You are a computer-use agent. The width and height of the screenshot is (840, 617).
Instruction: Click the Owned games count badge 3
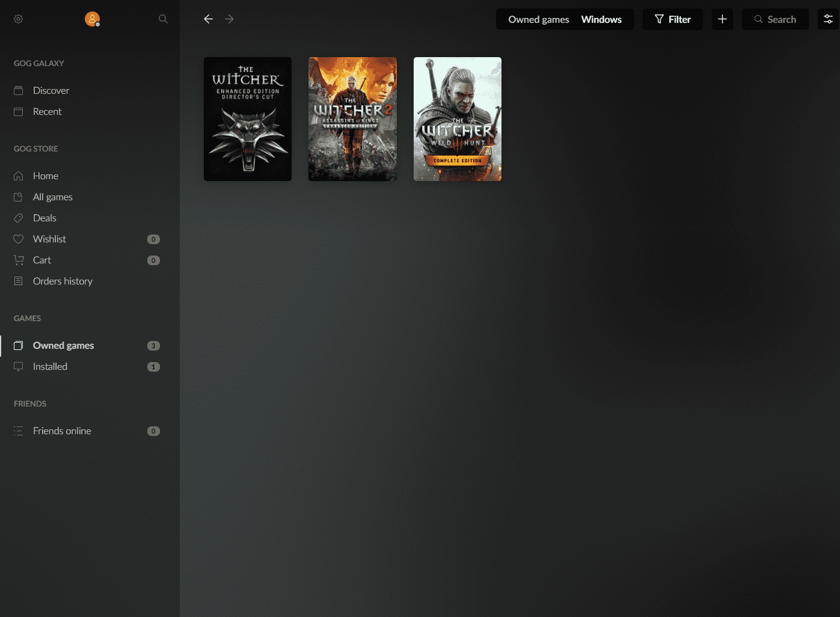[x=153, y=346]
